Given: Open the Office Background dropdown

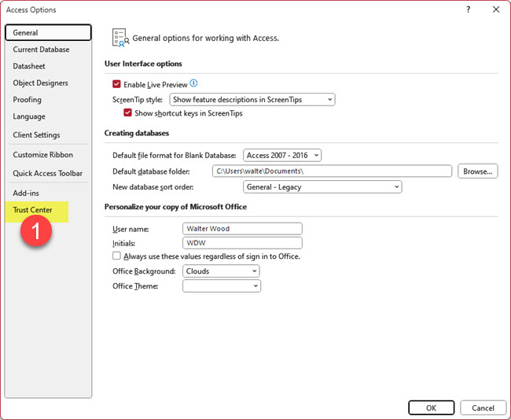Looking at the screenshot, I should click(x=221, y=271).
